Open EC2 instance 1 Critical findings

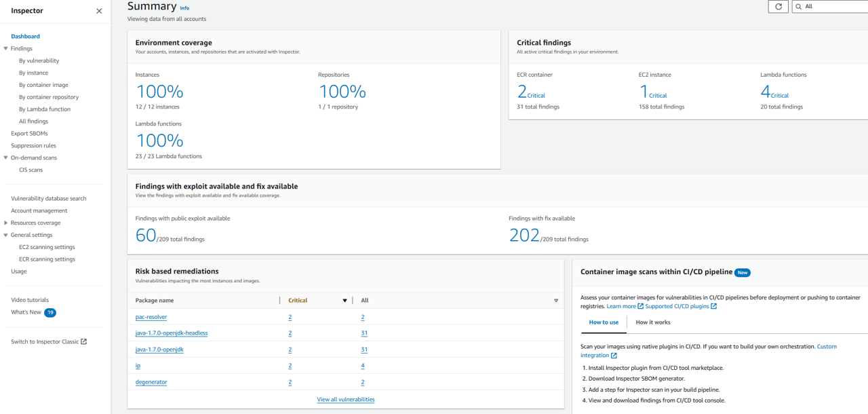[x=653, y=92]
